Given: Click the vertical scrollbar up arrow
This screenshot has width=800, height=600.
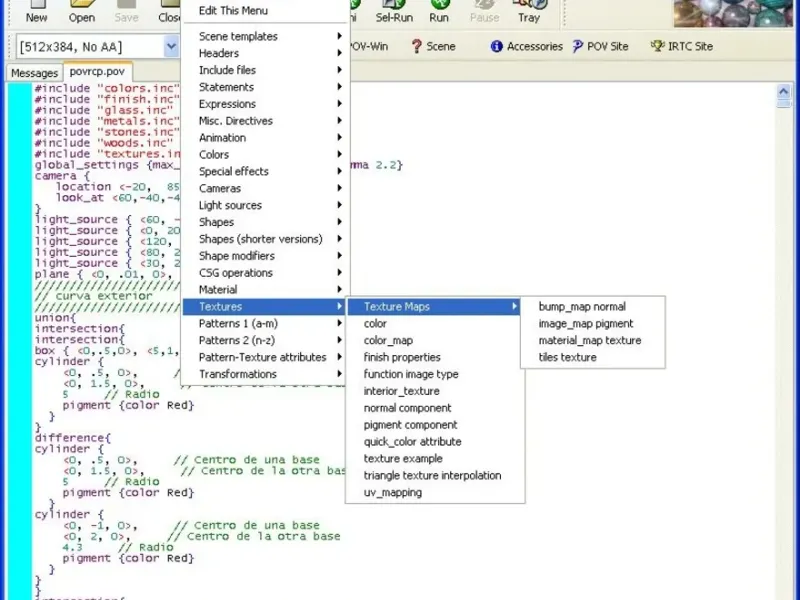Looking at the screenshot, I should 784,93.
